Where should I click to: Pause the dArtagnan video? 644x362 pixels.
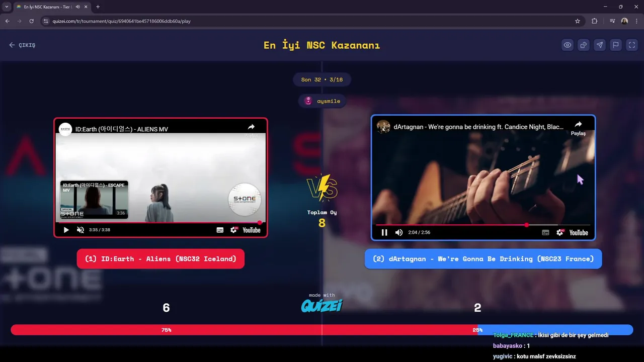[x=384, y=232]
